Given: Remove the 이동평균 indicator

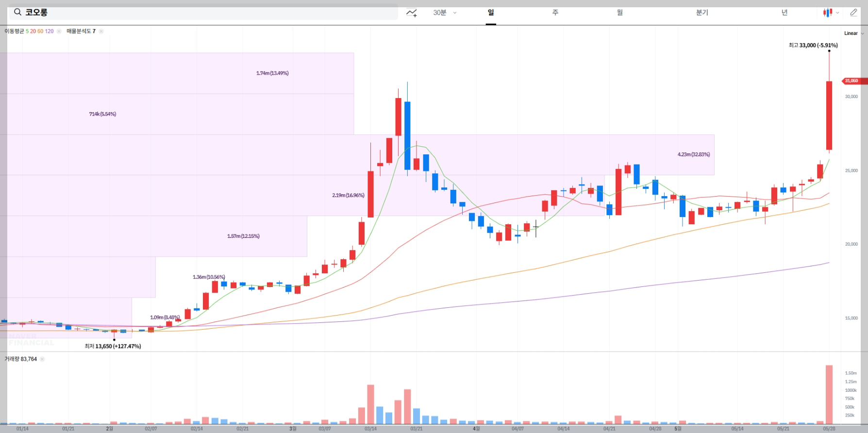Looking at the screenshot, I should [x=59, y=31].
